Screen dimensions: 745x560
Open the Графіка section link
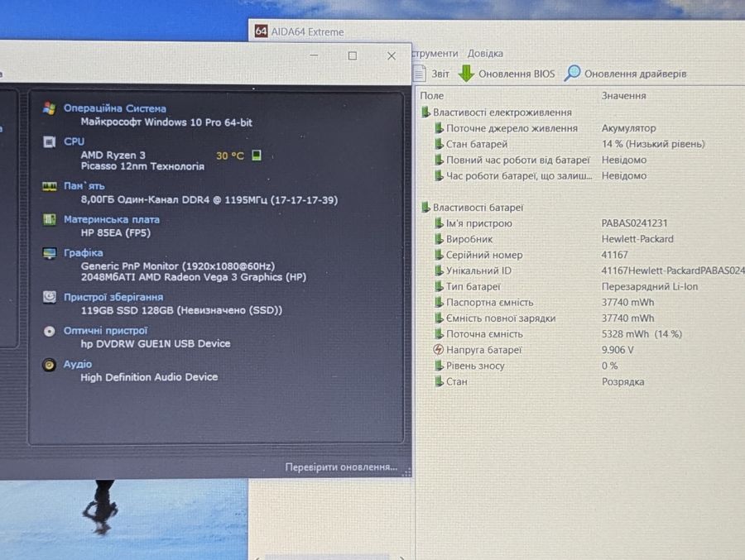tap(83, 252)
